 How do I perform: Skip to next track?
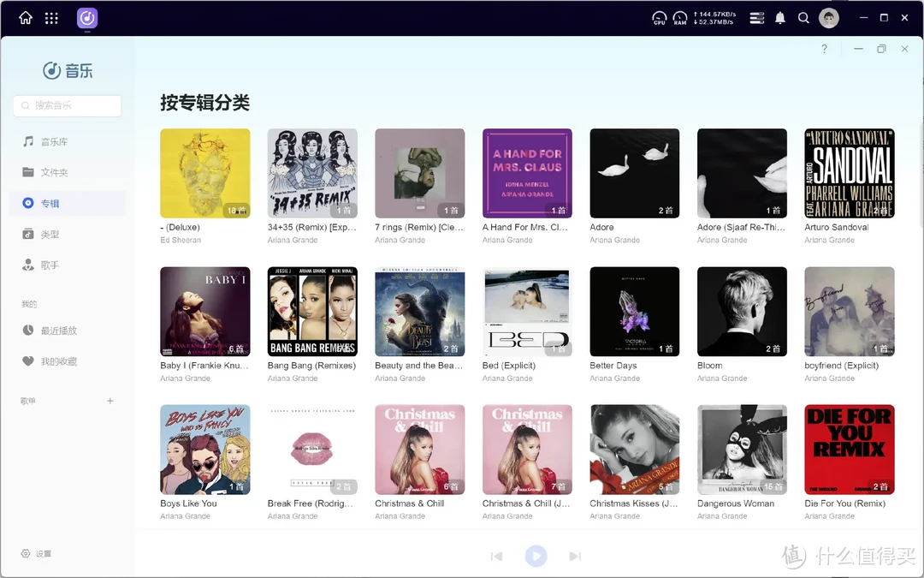coord(575,557)
